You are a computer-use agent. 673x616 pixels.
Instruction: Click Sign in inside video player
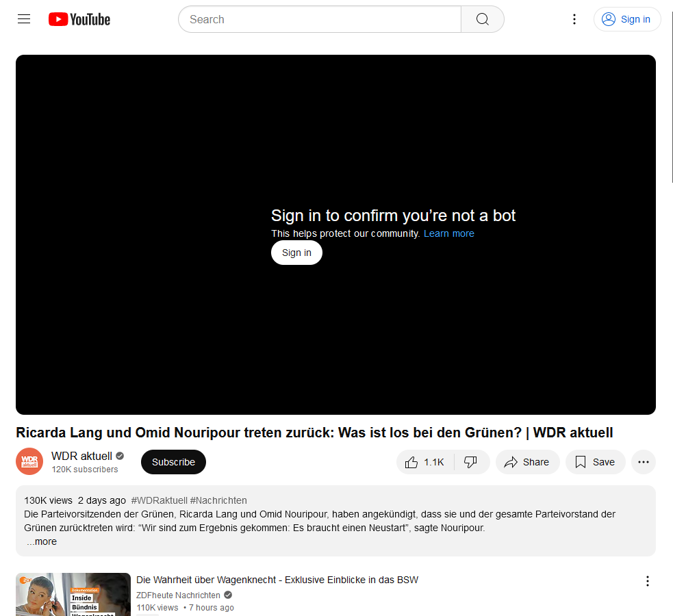296,253
